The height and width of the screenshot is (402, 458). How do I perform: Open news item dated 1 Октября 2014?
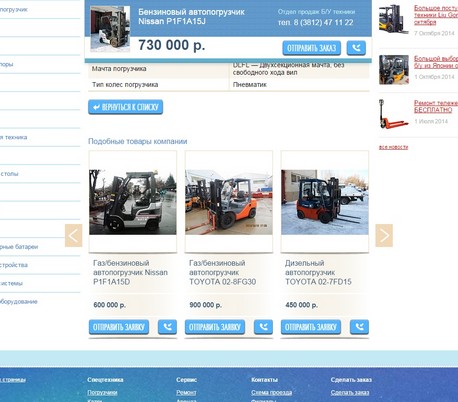tap(436, 62)
